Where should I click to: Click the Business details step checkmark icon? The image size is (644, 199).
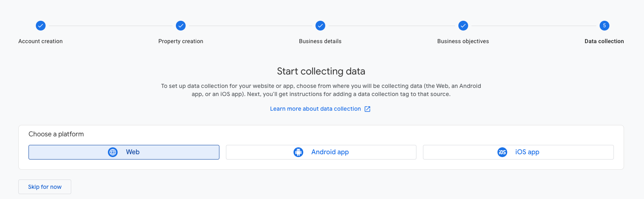(320, 26)
